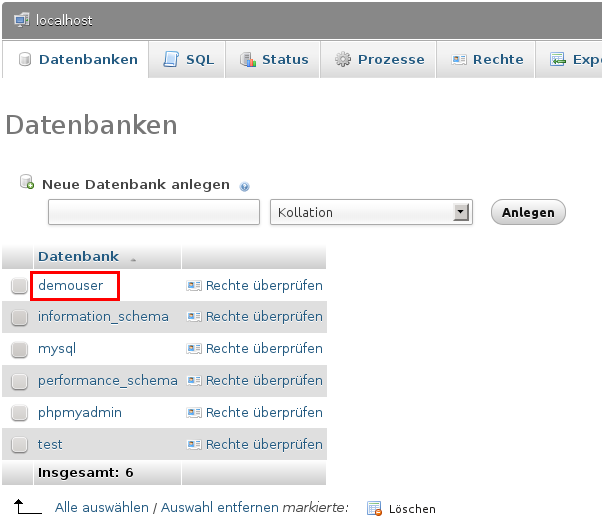
Task: Click the Status chart icon
Action: (x=248, y=60)
